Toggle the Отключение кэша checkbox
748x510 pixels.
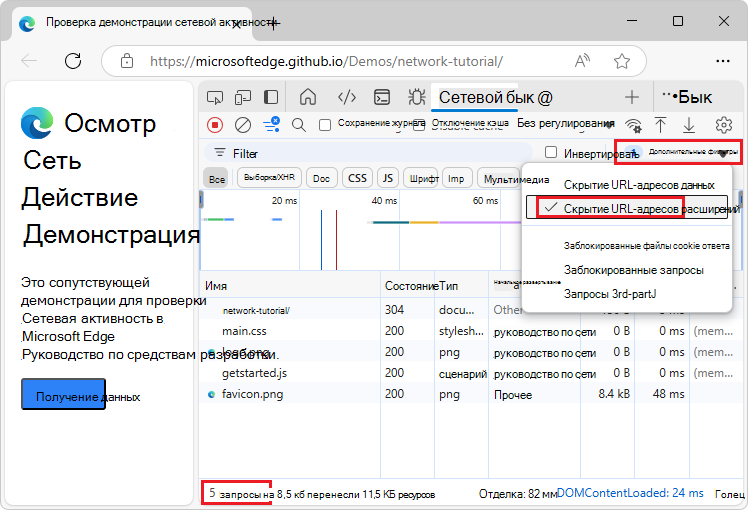418,125
